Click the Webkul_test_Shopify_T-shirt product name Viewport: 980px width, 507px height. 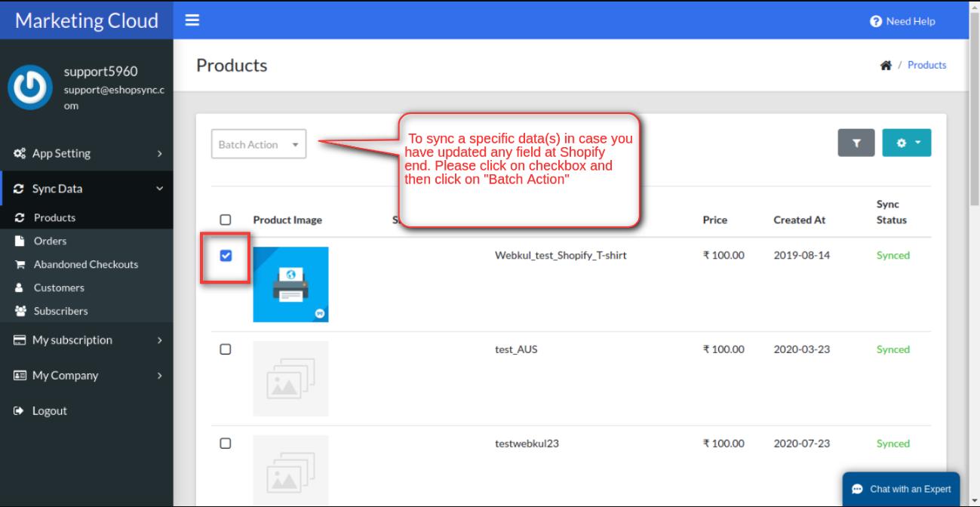(x=561, y=255)
